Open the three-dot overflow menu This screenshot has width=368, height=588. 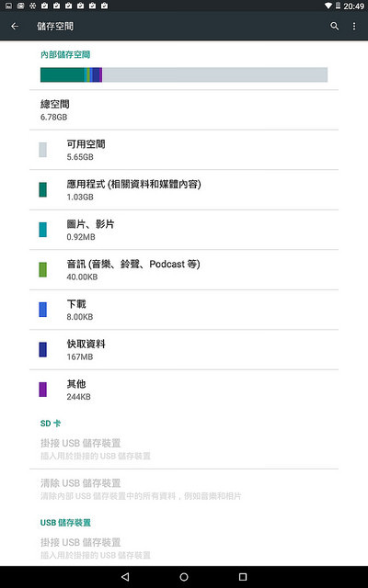pyautogui.click(x=354, y=26)
